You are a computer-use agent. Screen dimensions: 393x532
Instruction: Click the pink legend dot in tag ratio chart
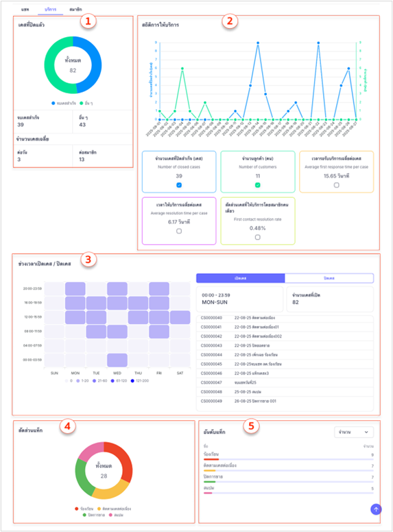pos(110,515)
